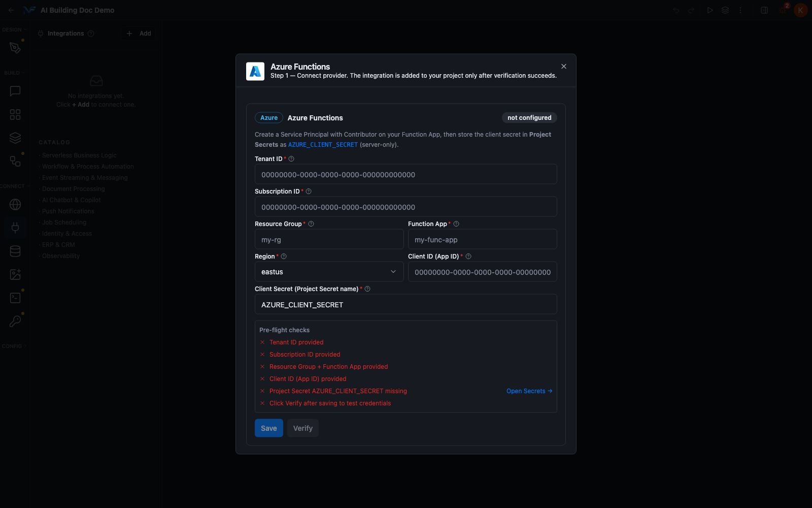Run the project with play icon

710,10
